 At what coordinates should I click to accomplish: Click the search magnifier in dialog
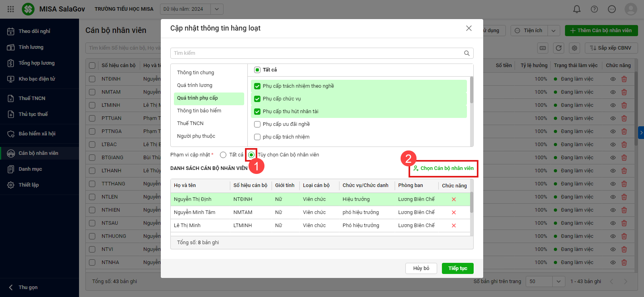[x=467, y=53]
